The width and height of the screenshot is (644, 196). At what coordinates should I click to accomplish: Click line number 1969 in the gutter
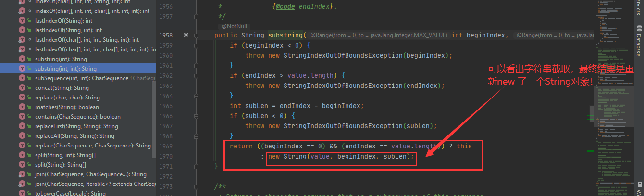click(x=166, y=146)
